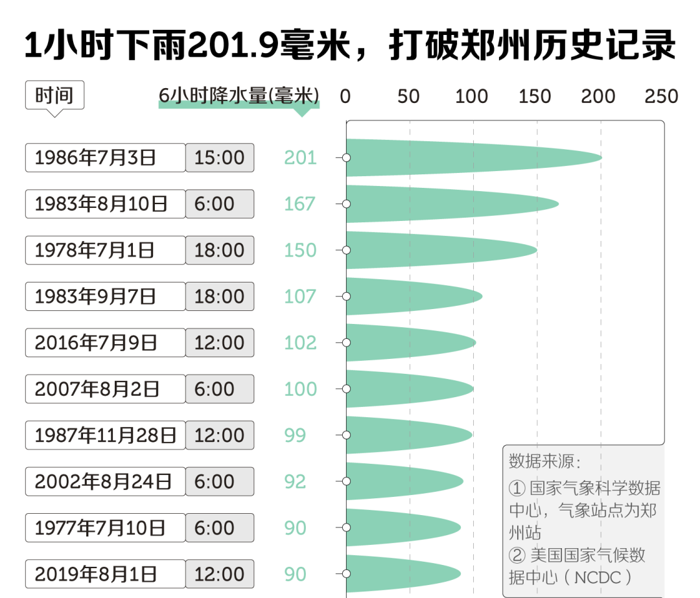Click the axis label 50
The image size is (700, 598).
pyautogui.click(x=408, y=97)
